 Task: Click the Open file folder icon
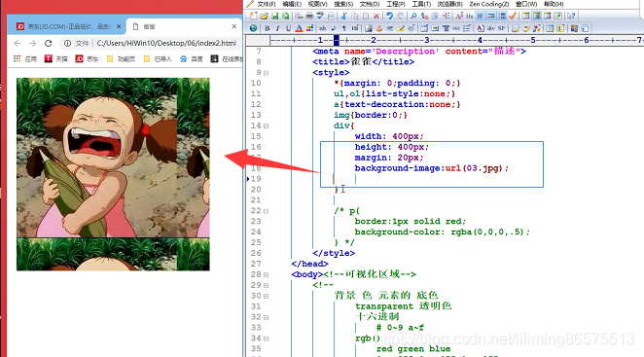pyautogui.click(x=264, y=16)
